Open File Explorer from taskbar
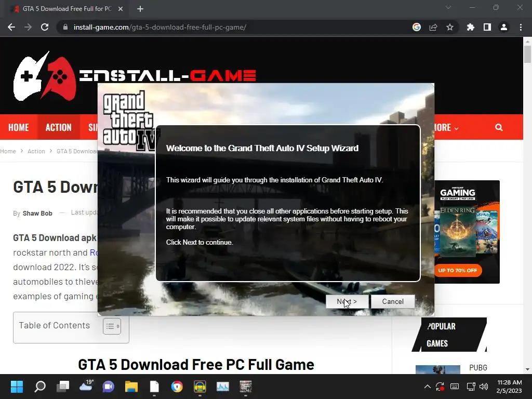The width and height of the screenshot is (532, 399). [131, 387]
